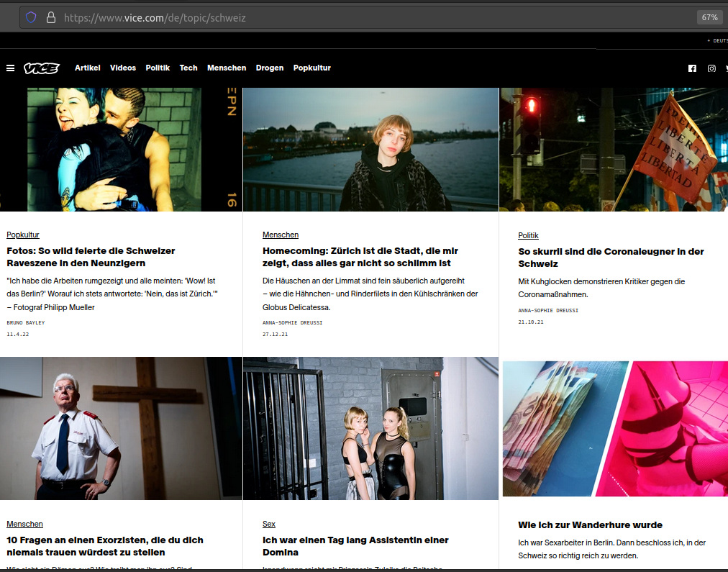Click the date 11.4.22
Image resolution: width=728 pixels, height=572 pixels.
pyautogui.click(x=18, y=335)
